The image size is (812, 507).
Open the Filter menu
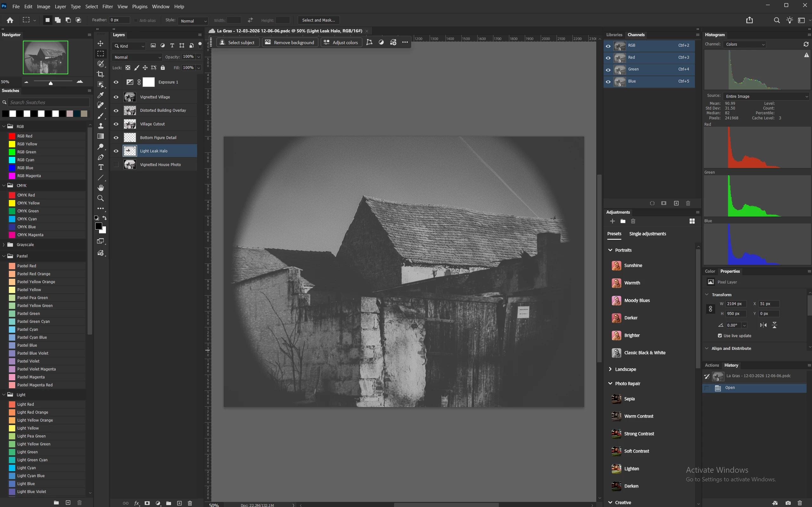point(107,6)
